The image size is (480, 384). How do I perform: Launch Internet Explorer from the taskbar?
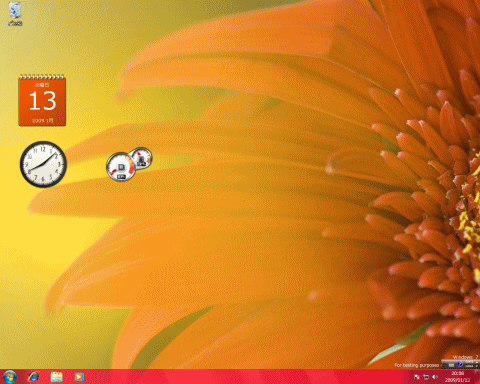coord(33,377)
